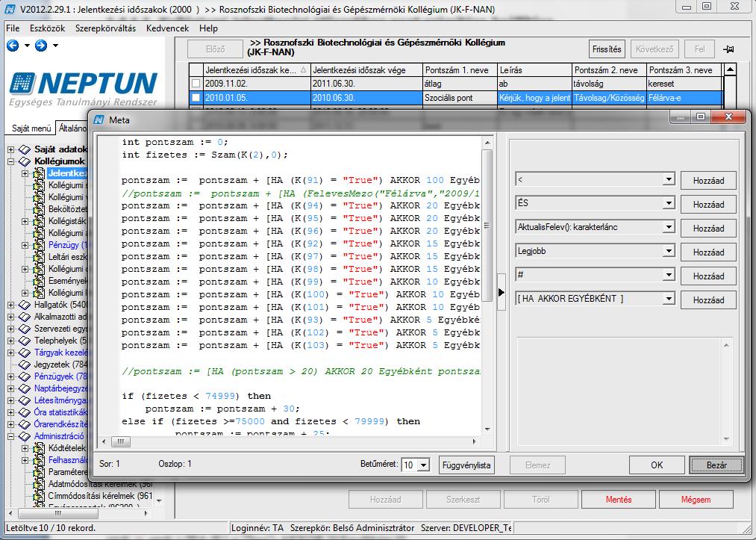The width and height of the screenshot is (756, 540).
Task: Open the '<' operator dropdown
Action: pyautogui.click(x=668, y=179)
